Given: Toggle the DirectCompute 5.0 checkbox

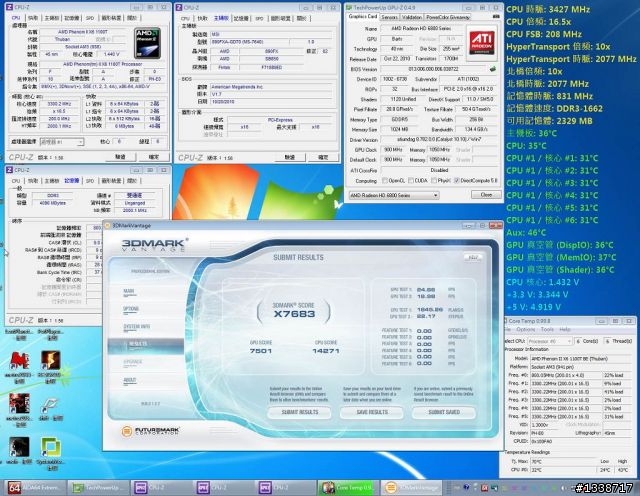Looking at the screenshot, I should [x=457, y=180].
